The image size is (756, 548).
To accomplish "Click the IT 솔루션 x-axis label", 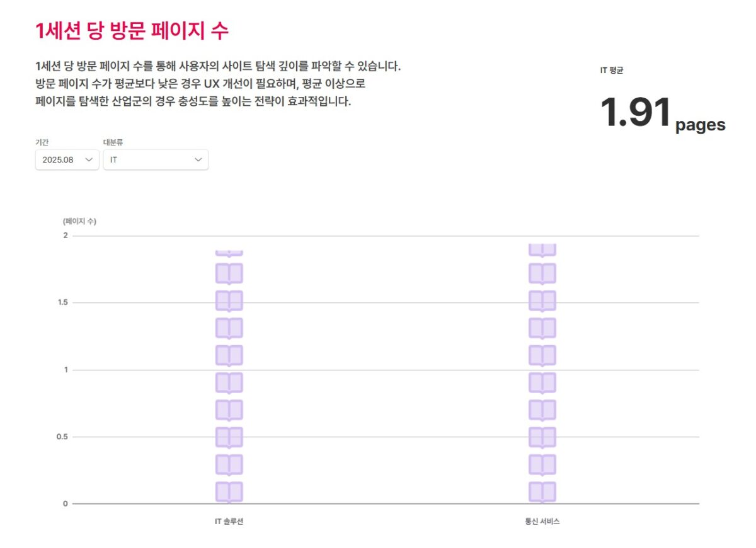I will click(x=229, y=522).
